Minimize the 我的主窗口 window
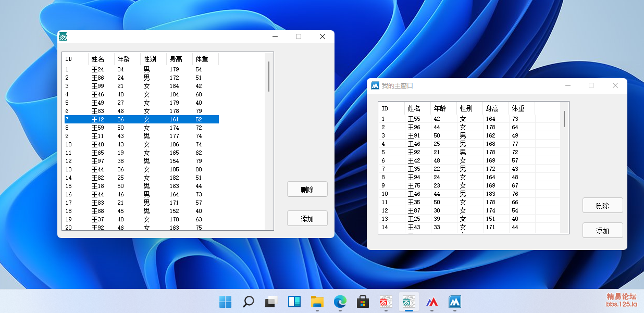Viewport: 644px width, 313px height. coord(568,85)
